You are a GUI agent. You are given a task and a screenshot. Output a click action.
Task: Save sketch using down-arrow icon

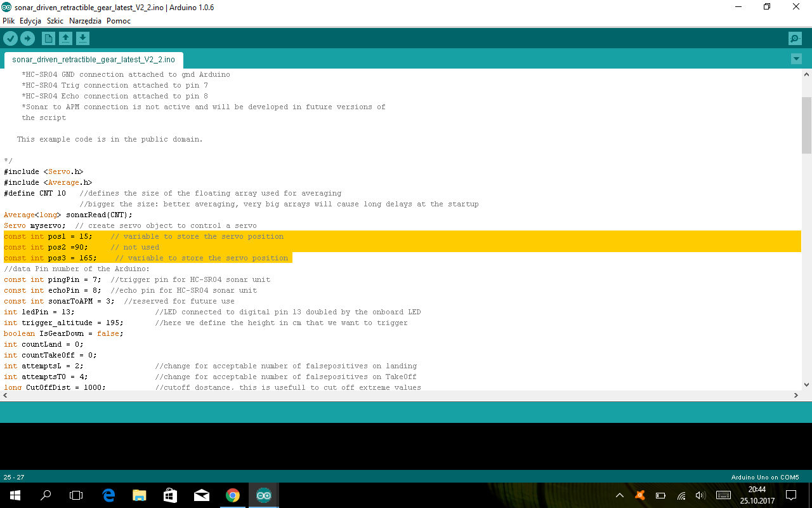coord(82,39)
